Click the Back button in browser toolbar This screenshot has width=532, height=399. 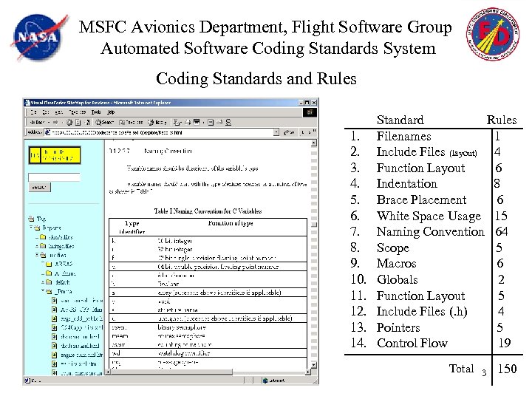pyautogui.click(x=37, y=122)
